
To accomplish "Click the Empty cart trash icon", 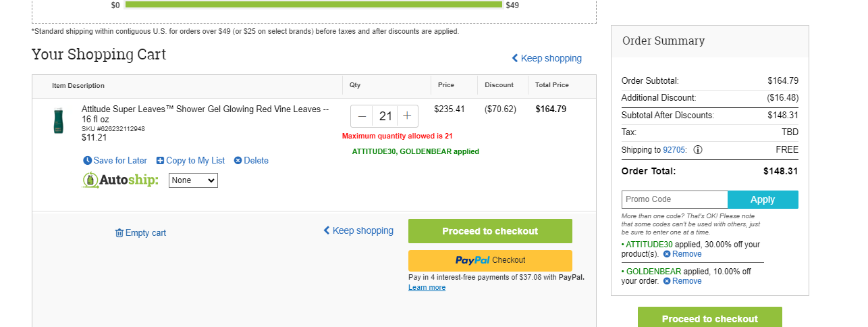I will pos(119,233).
